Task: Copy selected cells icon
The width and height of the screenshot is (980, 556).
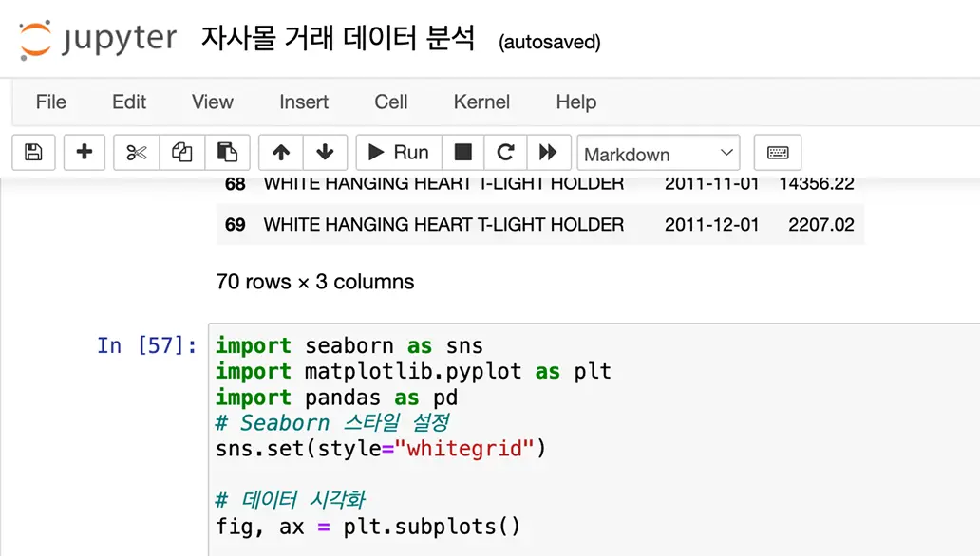Action: [181, 153]
